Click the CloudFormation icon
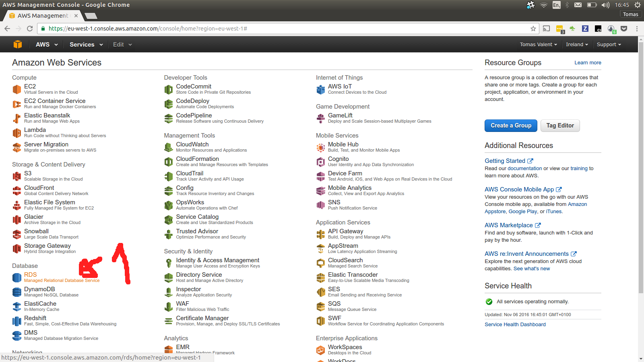The height and width of the screenshot is (362, 644). 169,162
